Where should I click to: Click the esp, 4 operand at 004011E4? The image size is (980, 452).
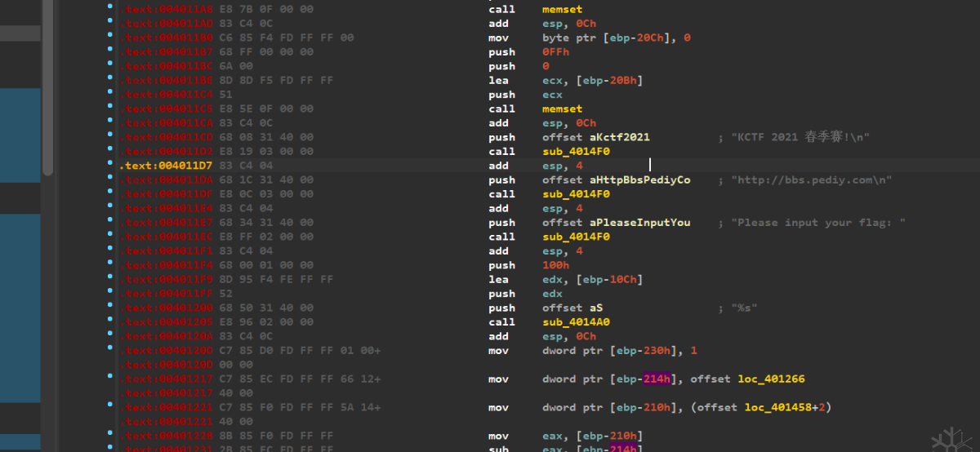coord(563,208)
